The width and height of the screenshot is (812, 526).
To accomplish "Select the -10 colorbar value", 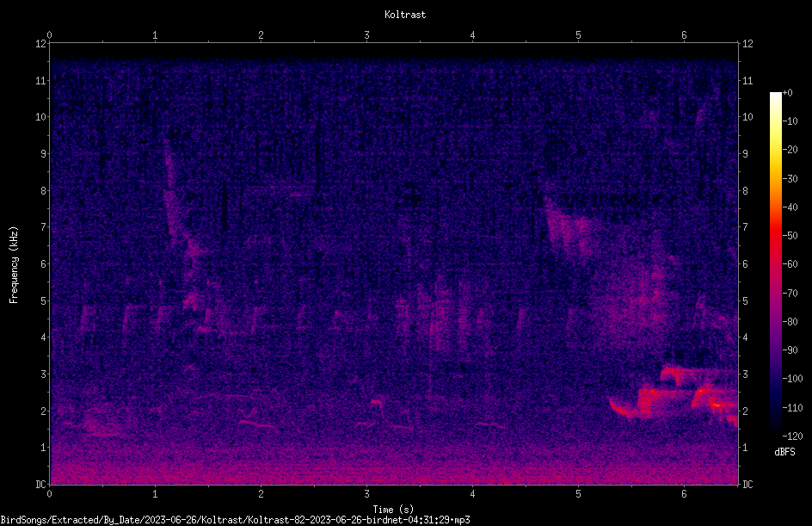I will click(x=790, y=121).
